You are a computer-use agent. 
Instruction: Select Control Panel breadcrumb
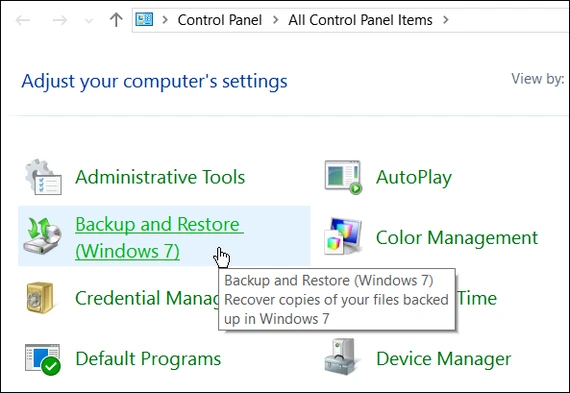(220, 20)
